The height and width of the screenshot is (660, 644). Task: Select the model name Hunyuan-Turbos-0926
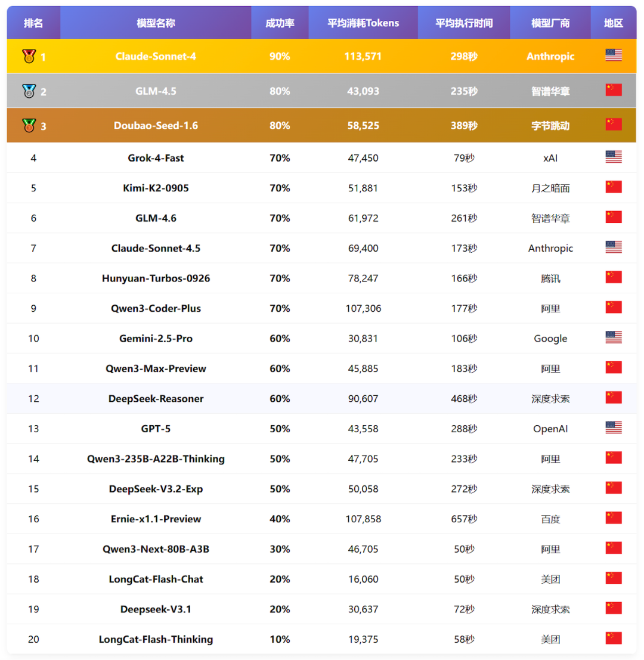tap(156, 278)
